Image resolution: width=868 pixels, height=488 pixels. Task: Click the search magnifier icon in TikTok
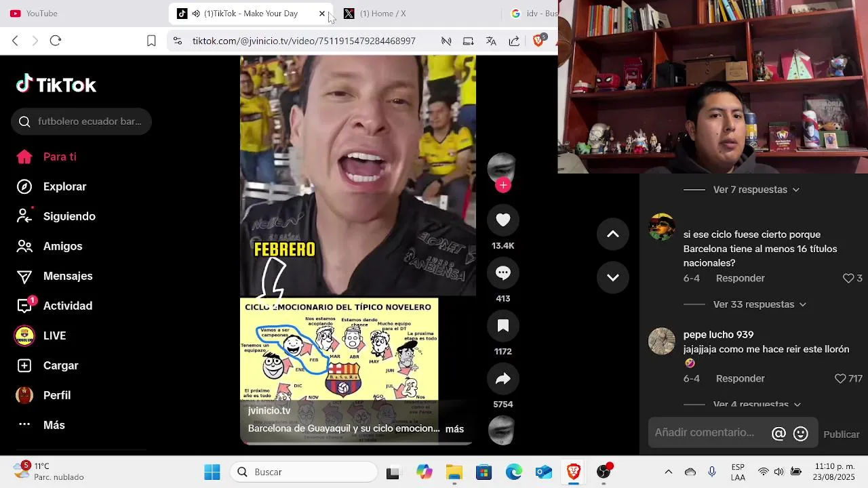(x=25, y=121)
